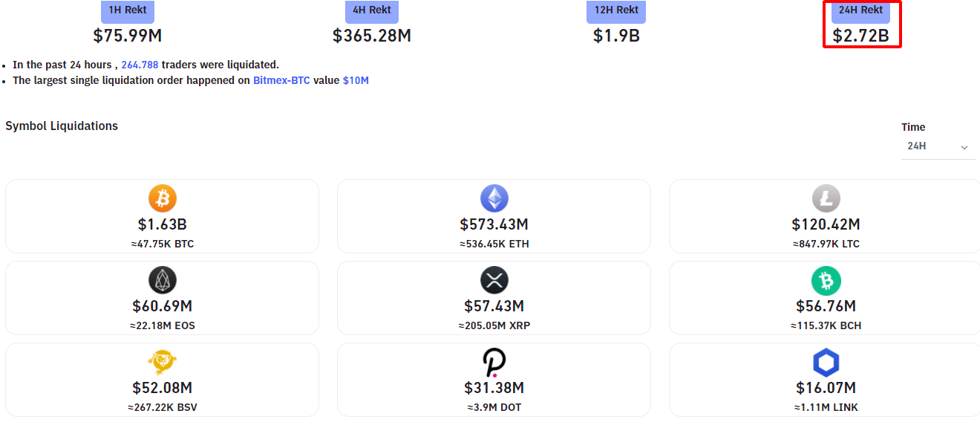The height and width of the screenshot is (428, 980).
Task: Switch to the 12H Rekt tab
Action: point(616,10)
